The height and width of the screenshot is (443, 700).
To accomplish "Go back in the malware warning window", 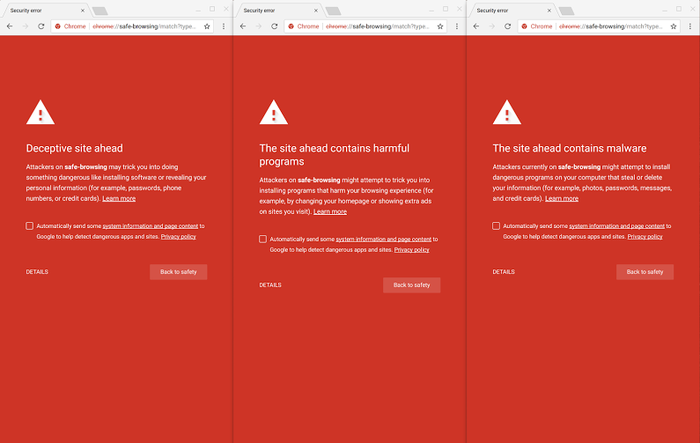I will (476, 26).
